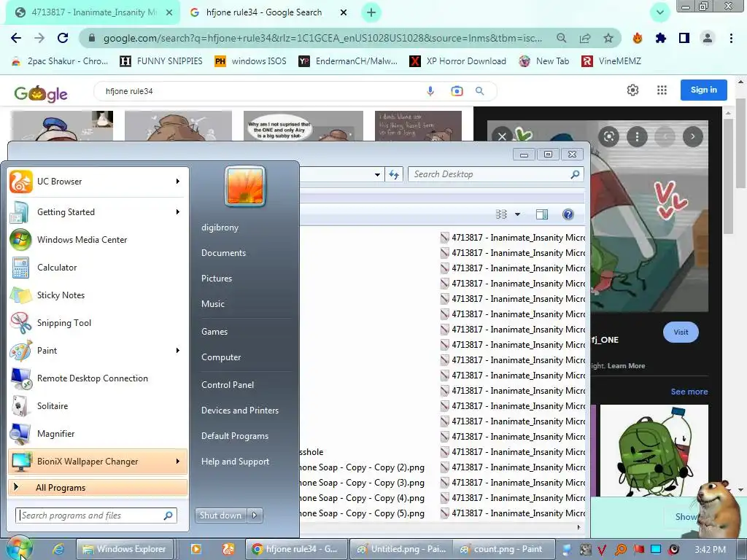The width and height of the screenshot is (747, 560).
Task: Click Google Sign in button
Action: (704, 90)
